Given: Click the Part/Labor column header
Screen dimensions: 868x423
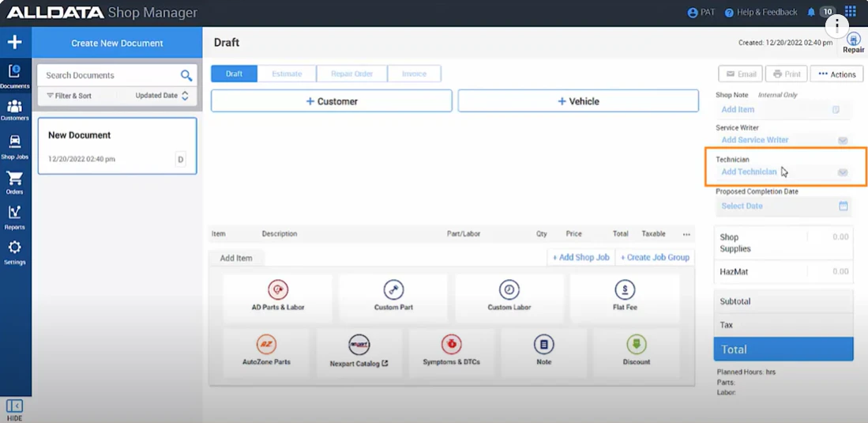Looking at the screenshot, I should coord(464,234).
